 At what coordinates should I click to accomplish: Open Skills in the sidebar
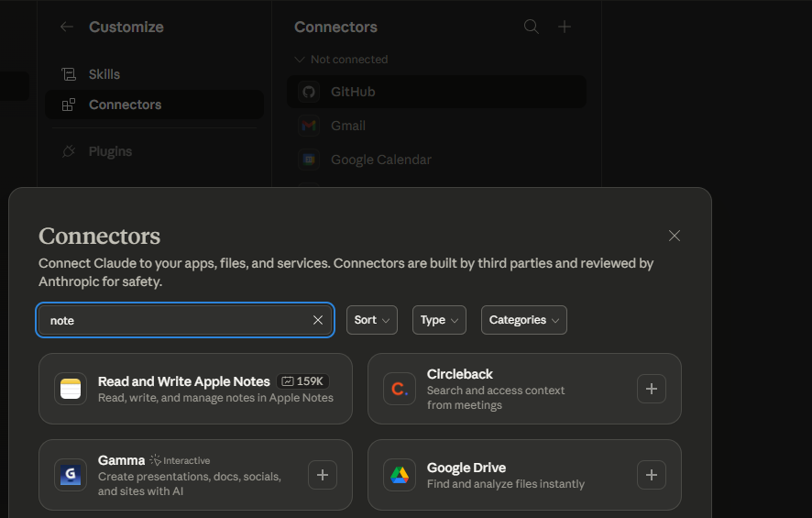(x=154, y=74)
